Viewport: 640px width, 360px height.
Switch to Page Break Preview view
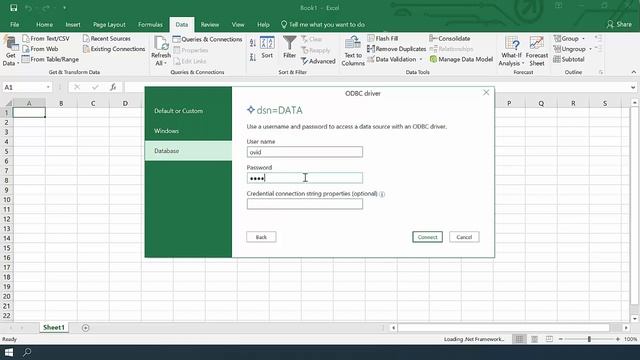pyautogui.click(x=549, y=339)
